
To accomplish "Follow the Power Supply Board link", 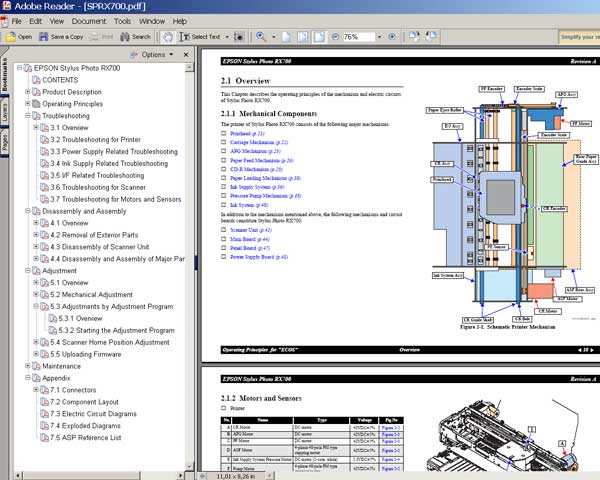I will [259, 257].
